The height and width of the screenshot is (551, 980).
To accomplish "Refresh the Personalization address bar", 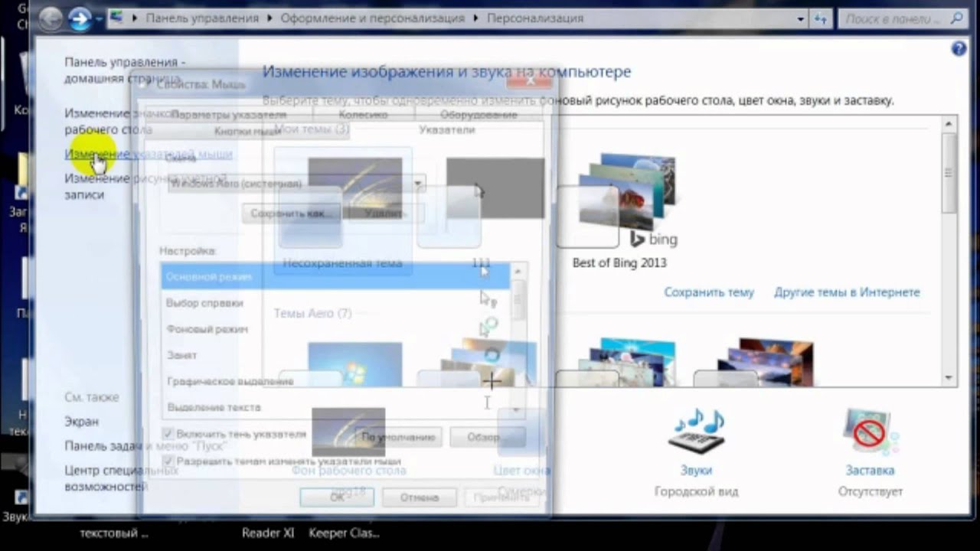I will point(822,18).
